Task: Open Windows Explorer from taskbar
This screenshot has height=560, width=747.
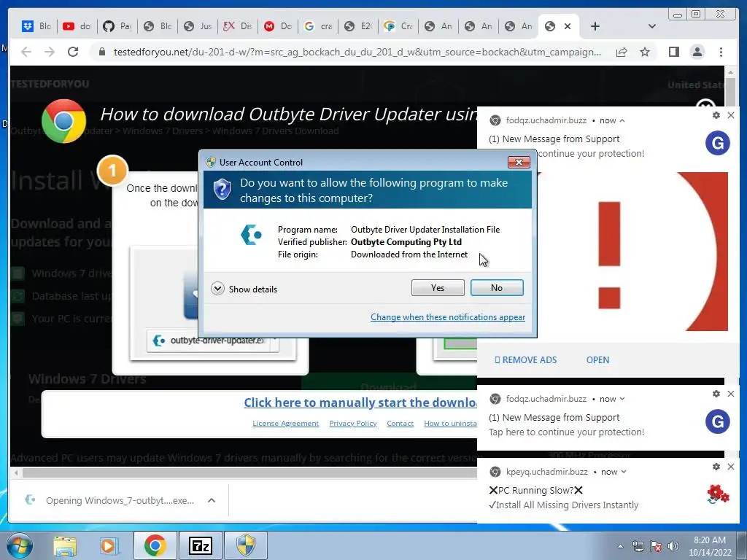Action: click(65, 545)
